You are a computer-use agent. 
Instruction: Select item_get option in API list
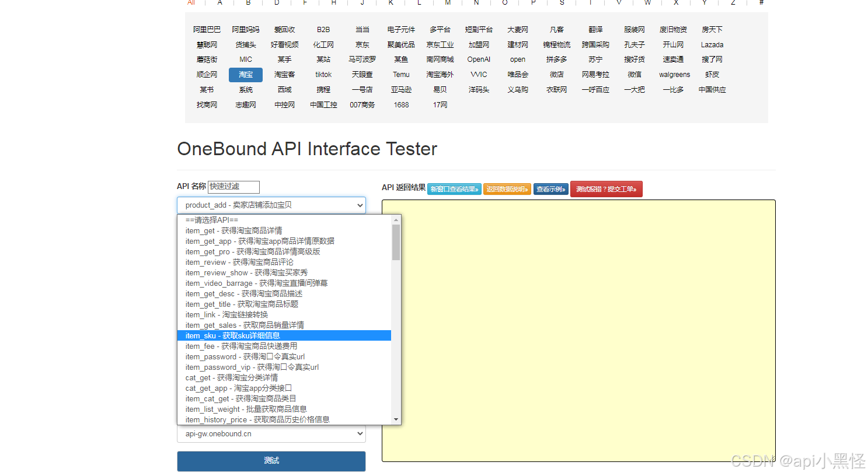284,230
